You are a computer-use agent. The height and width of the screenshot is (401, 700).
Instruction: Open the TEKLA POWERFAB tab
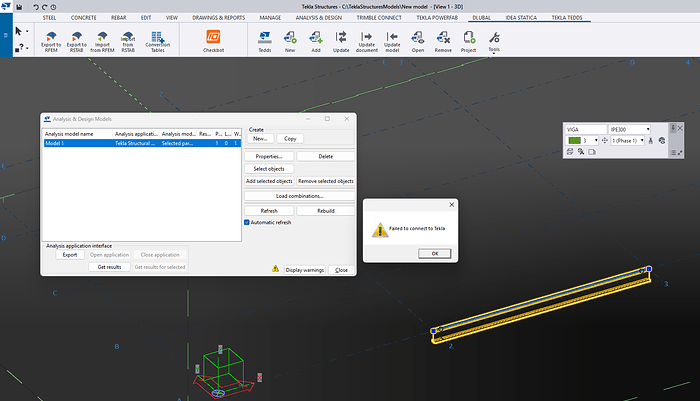pos(437,18)
